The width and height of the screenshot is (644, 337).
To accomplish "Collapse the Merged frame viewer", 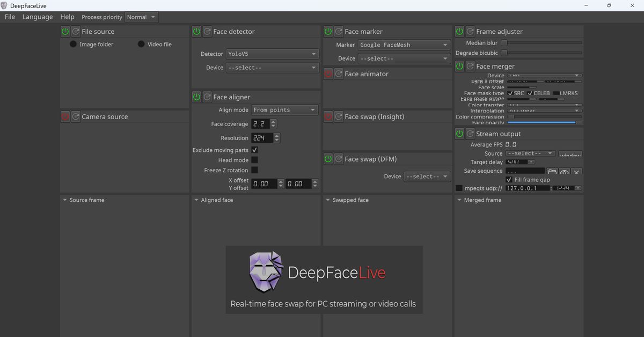I will 459,200.
